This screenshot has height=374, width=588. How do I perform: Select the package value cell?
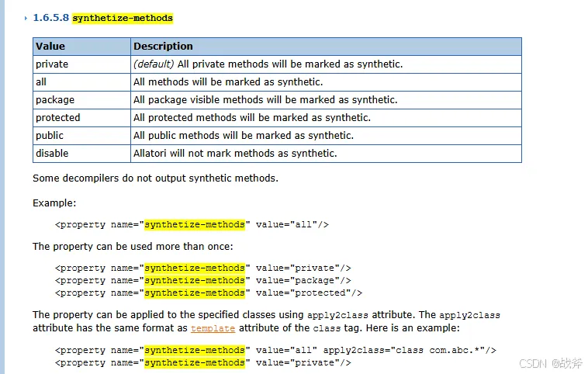(55, 100)
